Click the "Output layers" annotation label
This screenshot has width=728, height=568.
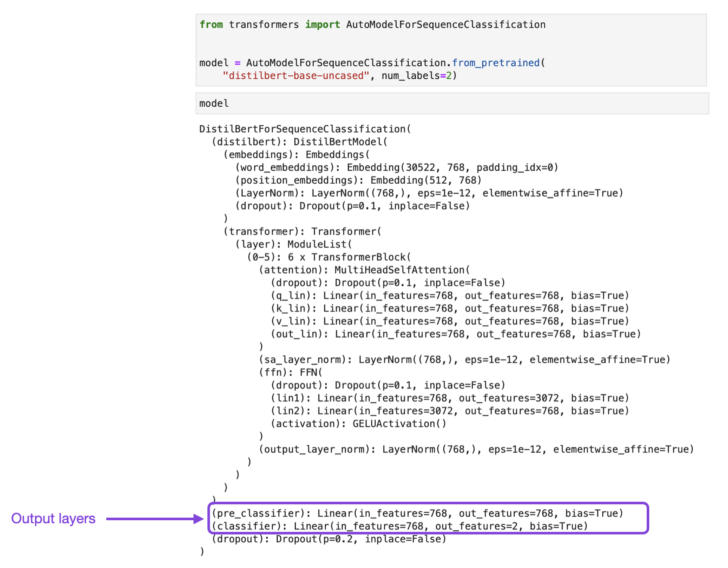point(53,519)
